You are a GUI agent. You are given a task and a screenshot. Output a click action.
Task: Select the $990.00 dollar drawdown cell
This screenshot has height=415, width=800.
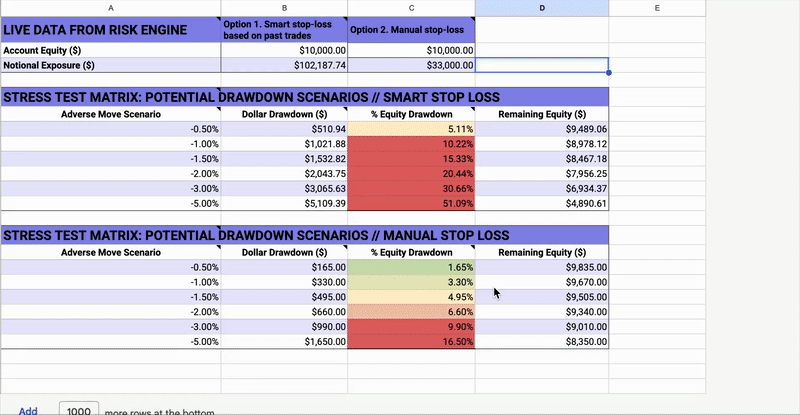point(284,326)
